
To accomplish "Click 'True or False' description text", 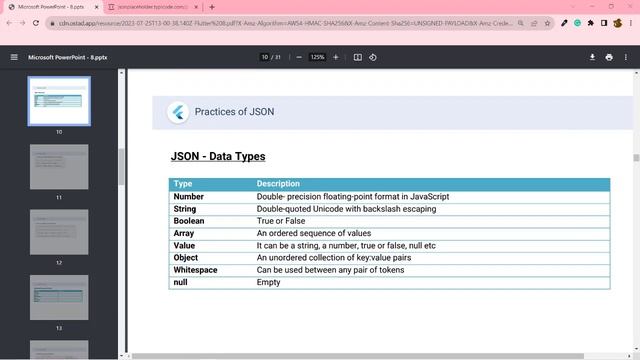I will click(281, 221).
